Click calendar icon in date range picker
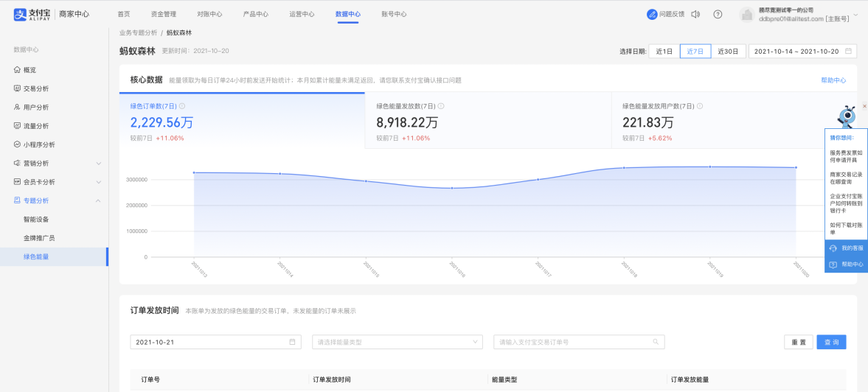This screenshot has width=868, height=392. coord(848,52)
